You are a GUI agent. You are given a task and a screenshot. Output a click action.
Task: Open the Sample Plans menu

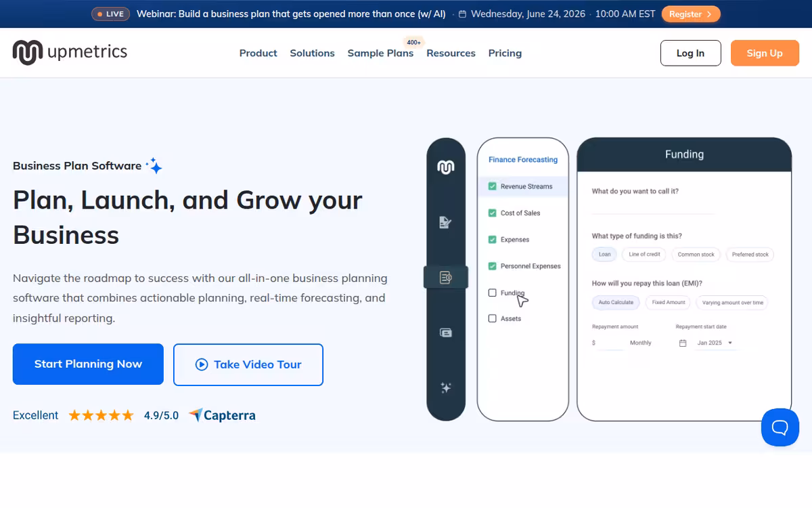[x=380, y=53]
